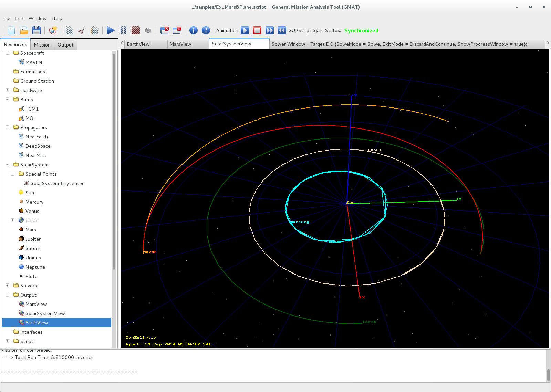
Task: Select the Resources tab
Action: pyautogui.click(x=15, y=44)
